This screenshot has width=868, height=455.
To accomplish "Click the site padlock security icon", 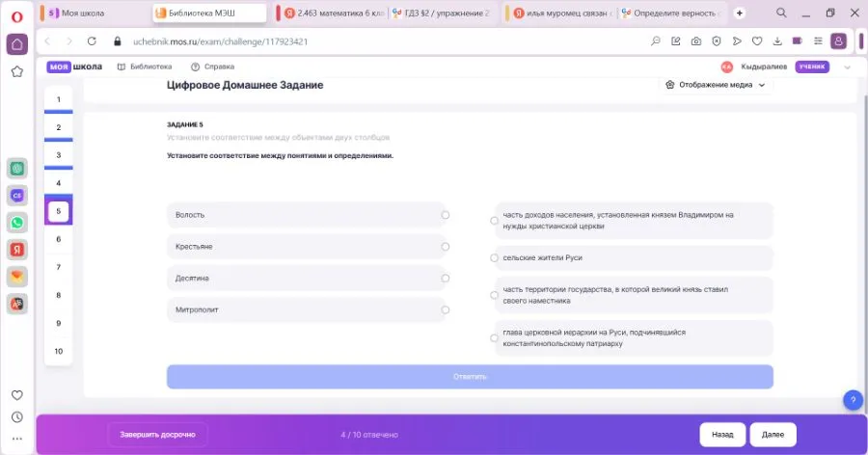I will 118,41.
